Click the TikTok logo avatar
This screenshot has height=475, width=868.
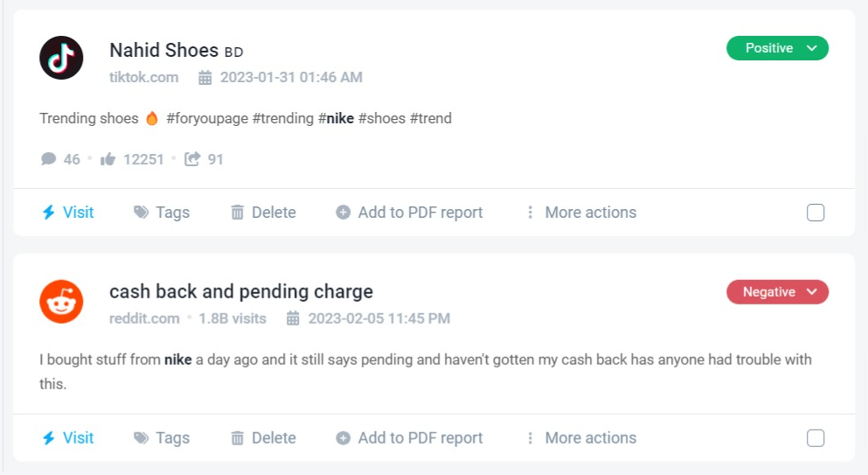(x=61, y=58)
